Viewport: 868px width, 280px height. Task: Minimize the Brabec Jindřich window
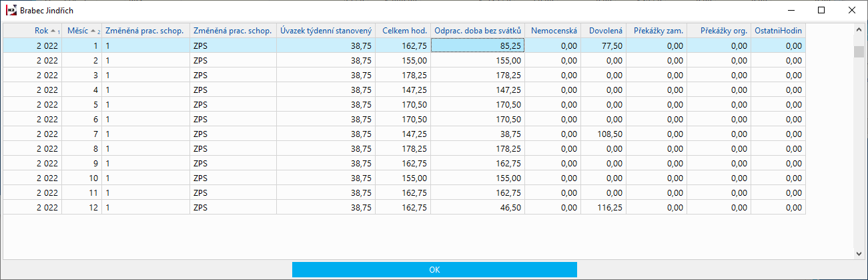791,10
